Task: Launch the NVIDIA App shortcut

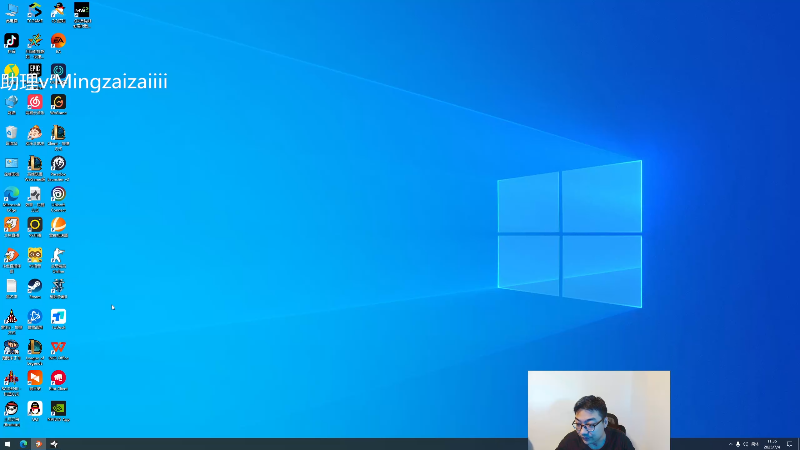Action: (58, 411)
